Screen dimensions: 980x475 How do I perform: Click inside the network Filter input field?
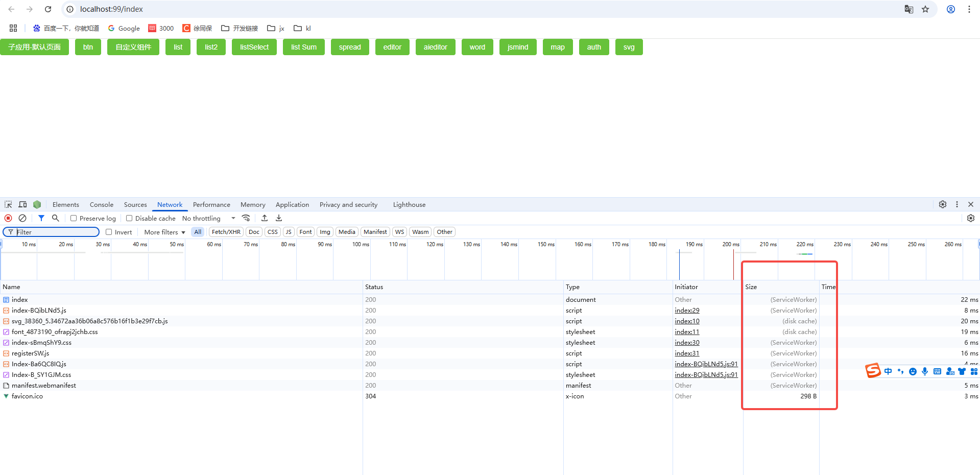point(51,232)
